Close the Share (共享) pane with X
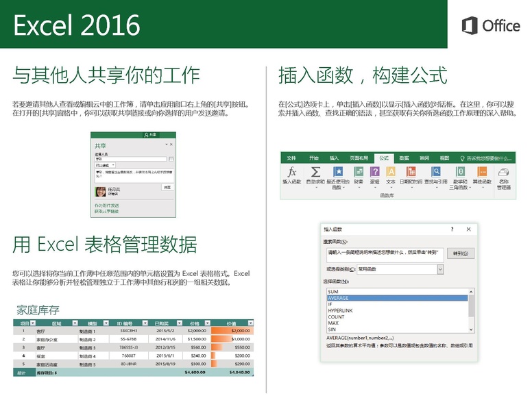Screen dimensions: 532x411 tap(171, 145)
